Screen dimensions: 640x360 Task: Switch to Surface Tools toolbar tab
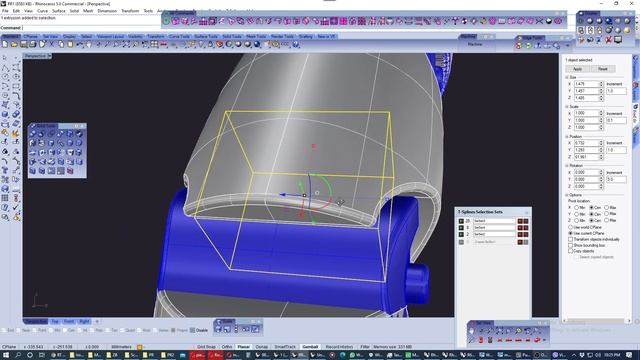pyautogui.click(x=206, y=36)
